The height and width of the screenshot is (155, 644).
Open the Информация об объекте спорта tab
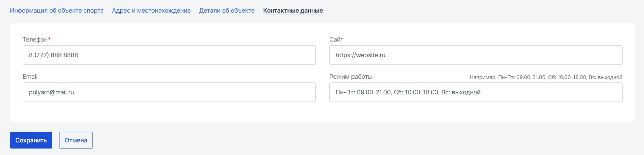pyautogui.click(x=57, y=11)
